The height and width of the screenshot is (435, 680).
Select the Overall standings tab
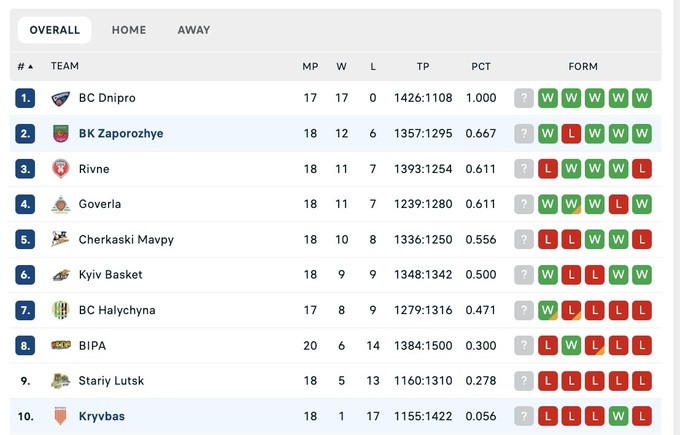point(55,30)
